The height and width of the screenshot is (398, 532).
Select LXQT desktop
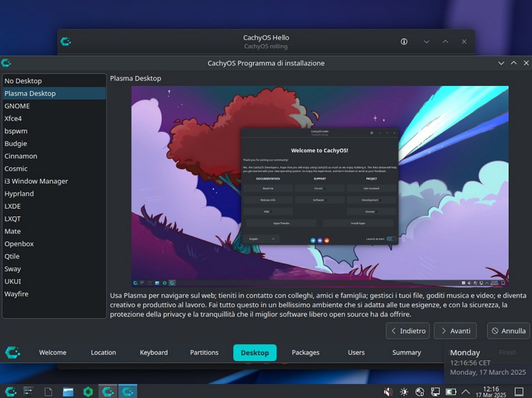pyautogui.click(x=54, y=219)
